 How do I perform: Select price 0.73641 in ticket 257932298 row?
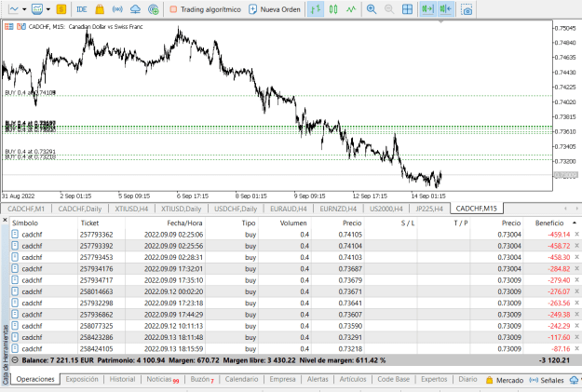point(350,303)
